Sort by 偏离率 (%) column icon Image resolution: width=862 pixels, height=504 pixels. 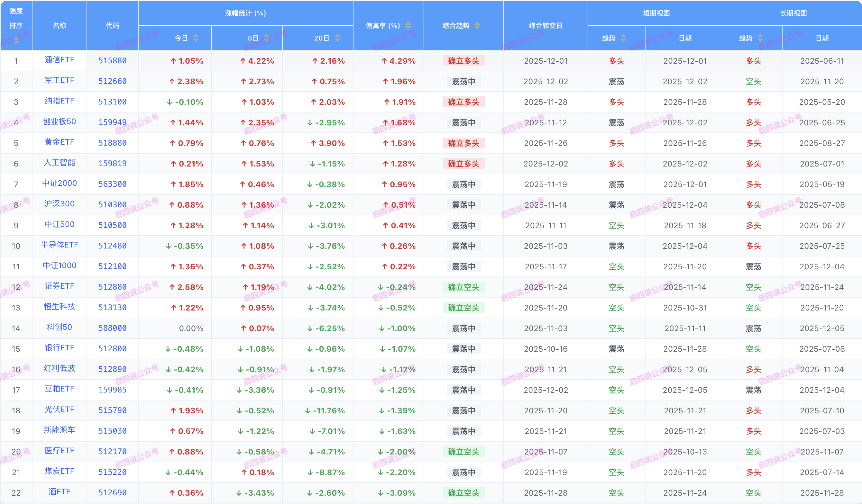408,26
